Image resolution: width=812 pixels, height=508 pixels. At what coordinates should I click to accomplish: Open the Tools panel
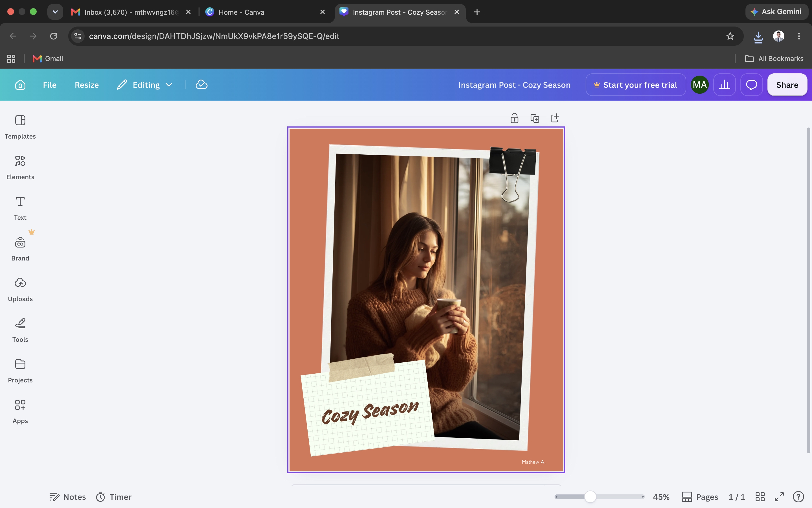(20, 330)
